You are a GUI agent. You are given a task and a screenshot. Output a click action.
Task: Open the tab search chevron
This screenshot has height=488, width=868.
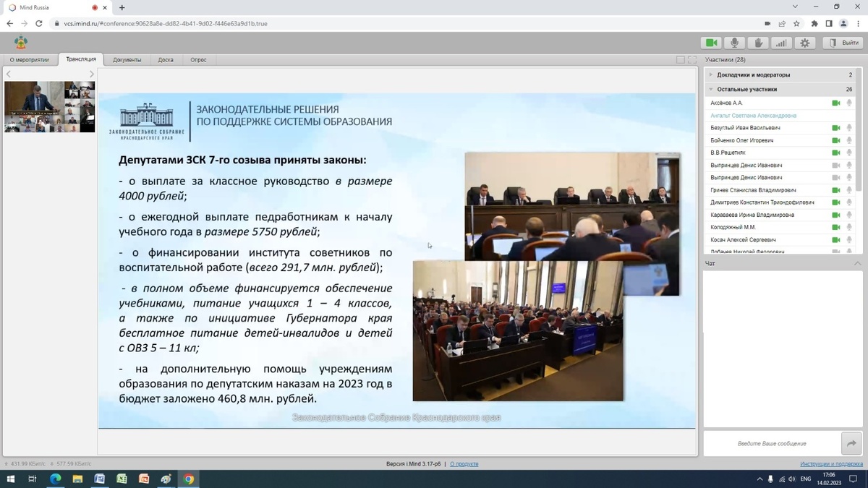[x=795, y=7]
